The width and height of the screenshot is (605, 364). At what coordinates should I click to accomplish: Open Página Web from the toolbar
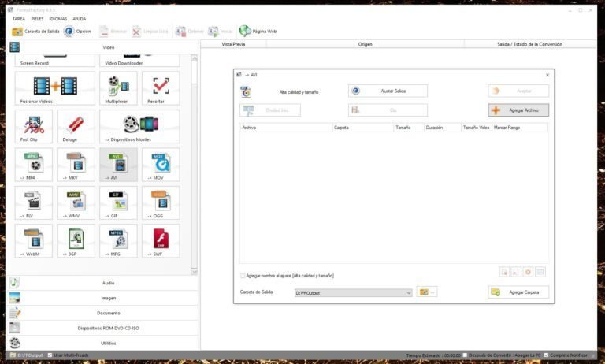[x=258, y=32]
